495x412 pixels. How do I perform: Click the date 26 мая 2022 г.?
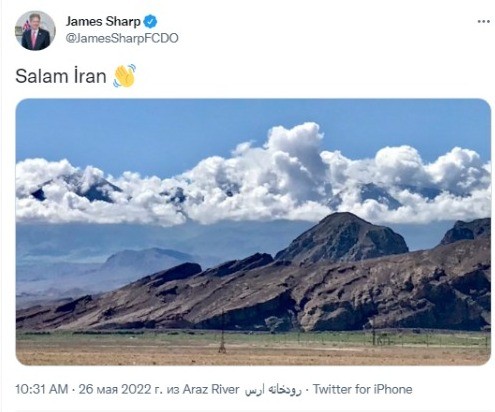[120, 389]
